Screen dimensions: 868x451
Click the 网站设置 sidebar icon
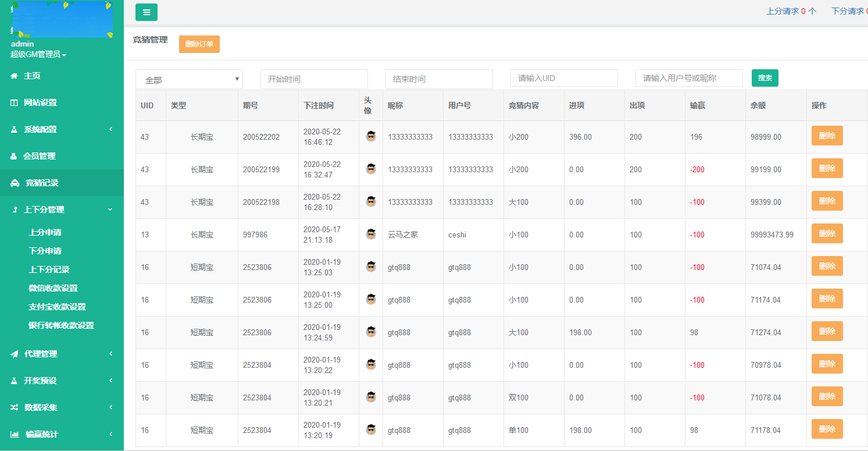[x=14, y=102]
